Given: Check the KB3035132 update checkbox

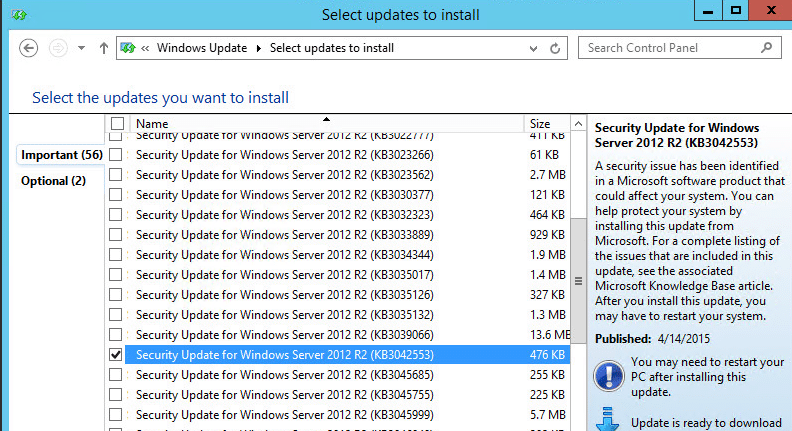Looking at the screenshot, I should [x=116, y=315].
